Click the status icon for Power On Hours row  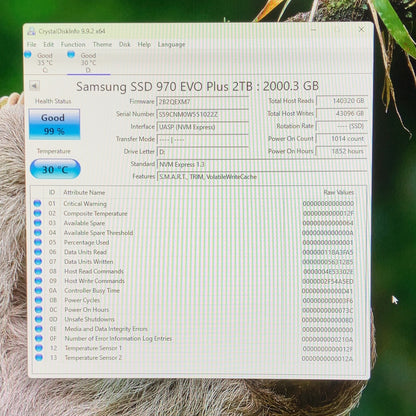(39, 310)
